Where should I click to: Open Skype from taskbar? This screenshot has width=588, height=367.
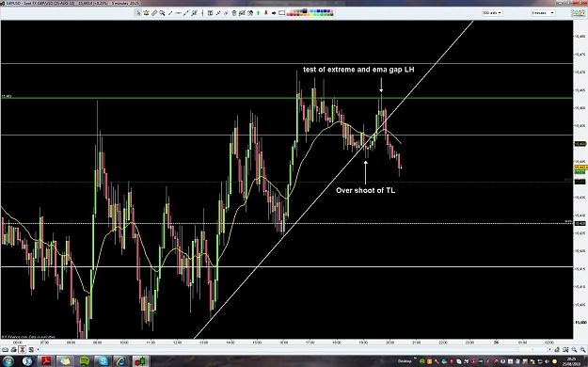(x=103, y=361)
